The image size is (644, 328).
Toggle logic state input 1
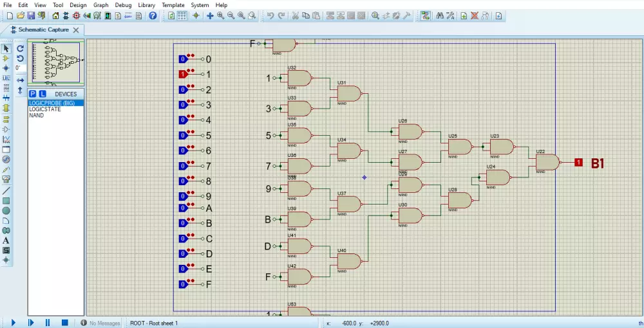(184, 75)
